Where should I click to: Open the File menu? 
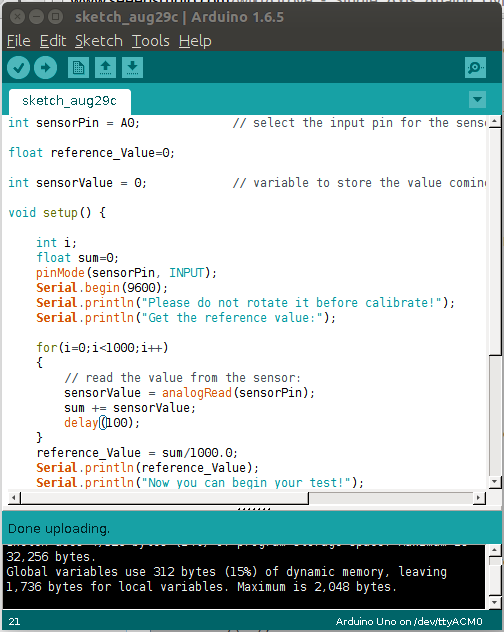pyautogui.click(x=19, y=41)
